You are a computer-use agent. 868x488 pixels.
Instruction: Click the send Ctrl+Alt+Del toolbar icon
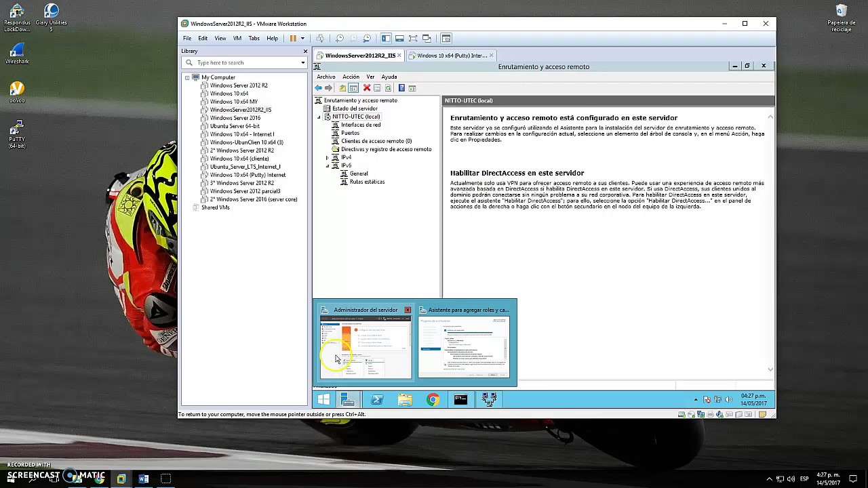(x=320, y=39)
